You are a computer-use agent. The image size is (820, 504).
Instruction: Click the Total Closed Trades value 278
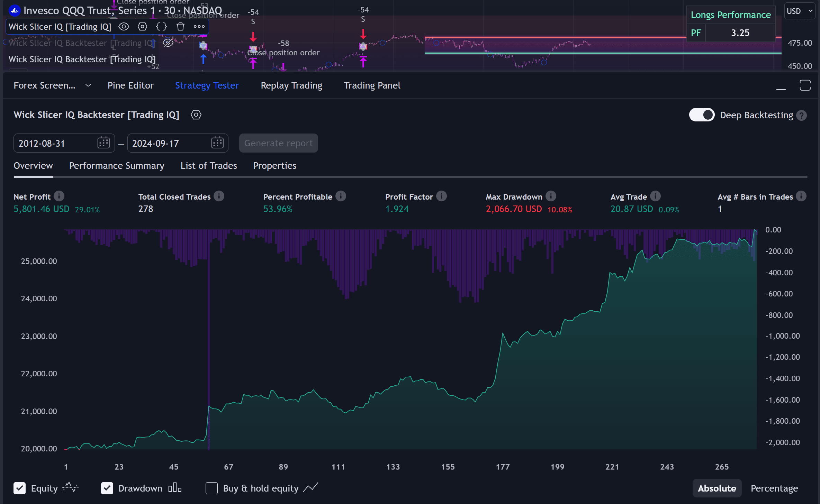(x=145, y=209)
